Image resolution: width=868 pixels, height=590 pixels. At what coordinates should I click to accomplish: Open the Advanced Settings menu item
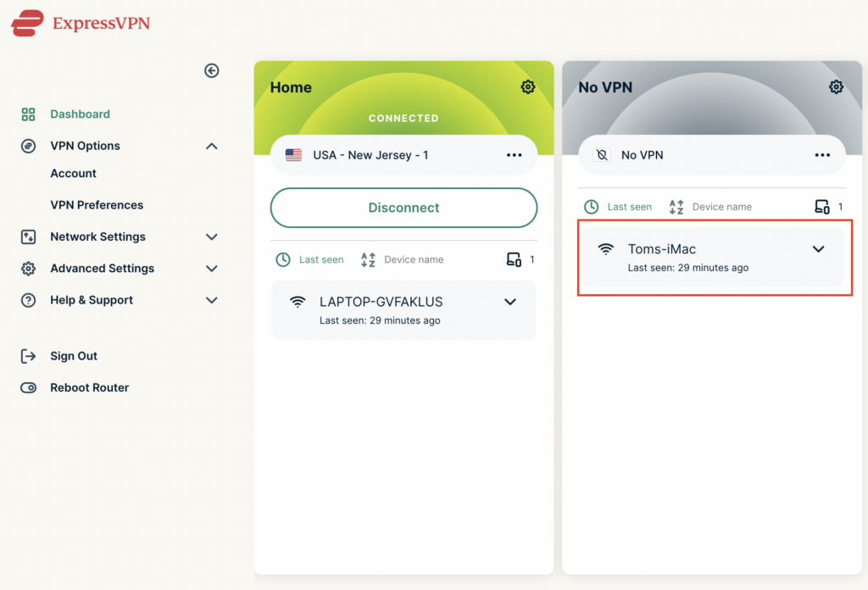click(103, 269)
